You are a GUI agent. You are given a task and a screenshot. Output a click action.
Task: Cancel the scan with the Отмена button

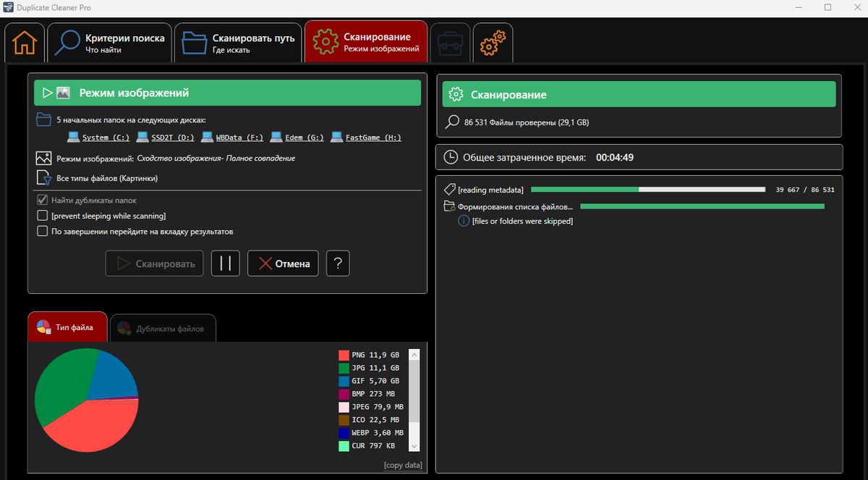coord(283,263)
